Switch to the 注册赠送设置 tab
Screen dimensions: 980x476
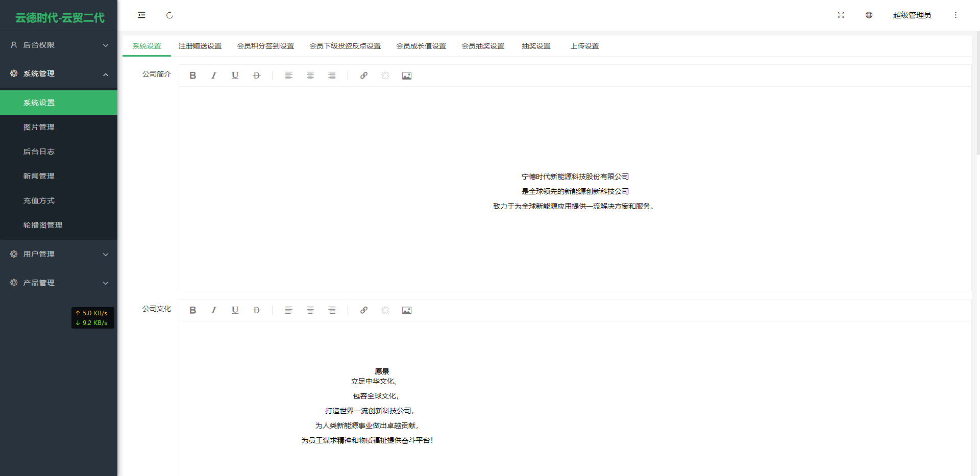[200, 46]
